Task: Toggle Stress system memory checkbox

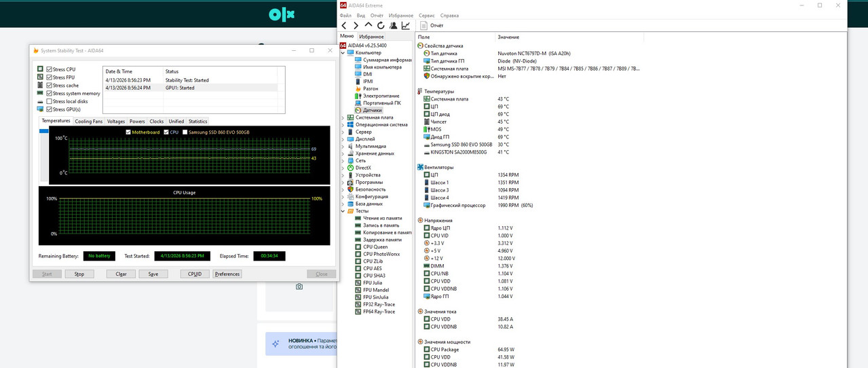Action: tap(50, 93)
